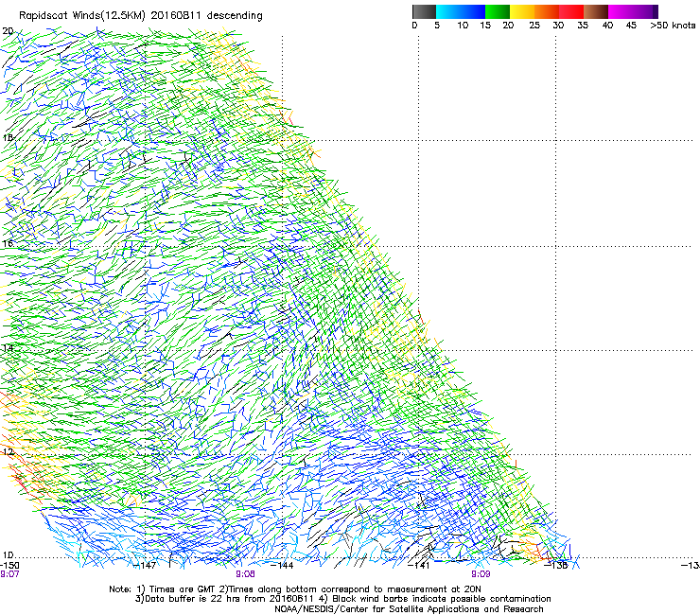Screen dimensions: 700x615
Task: Click latitude label 20 on left axis
Action: [x=8, y=31]
